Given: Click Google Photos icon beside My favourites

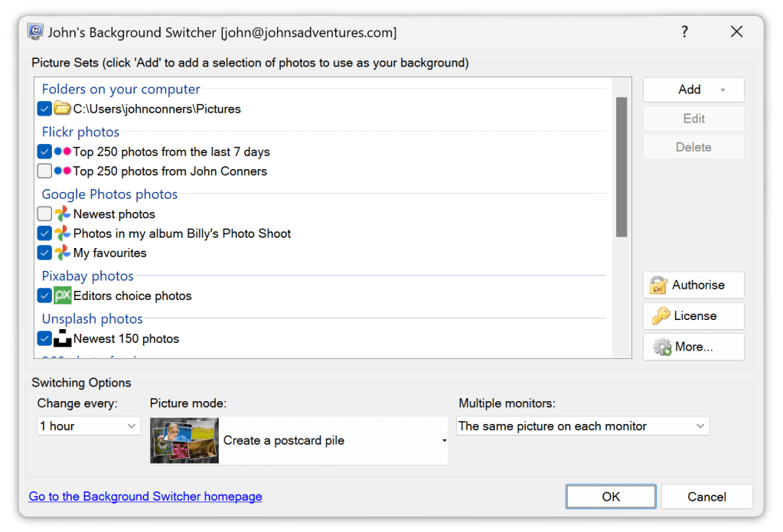Looking at the screenshot, I should (63, 253).
